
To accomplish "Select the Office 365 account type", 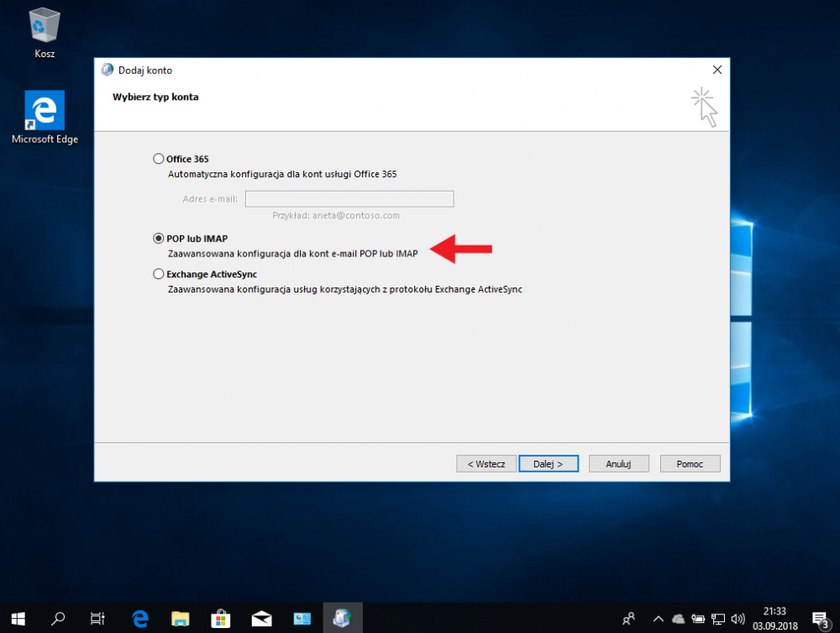I will pos(159,159).
